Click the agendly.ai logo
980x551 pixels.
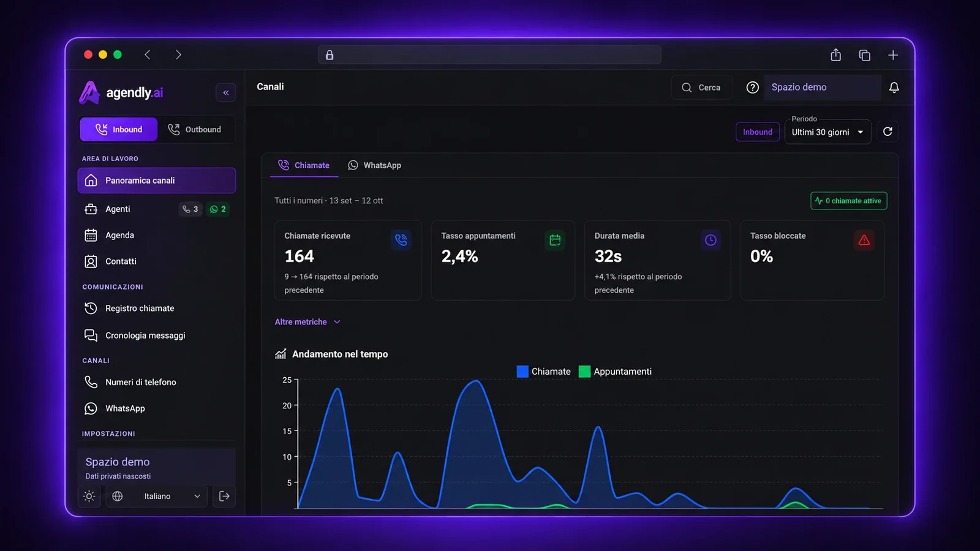pyautogui.click(x=121, y=92)
